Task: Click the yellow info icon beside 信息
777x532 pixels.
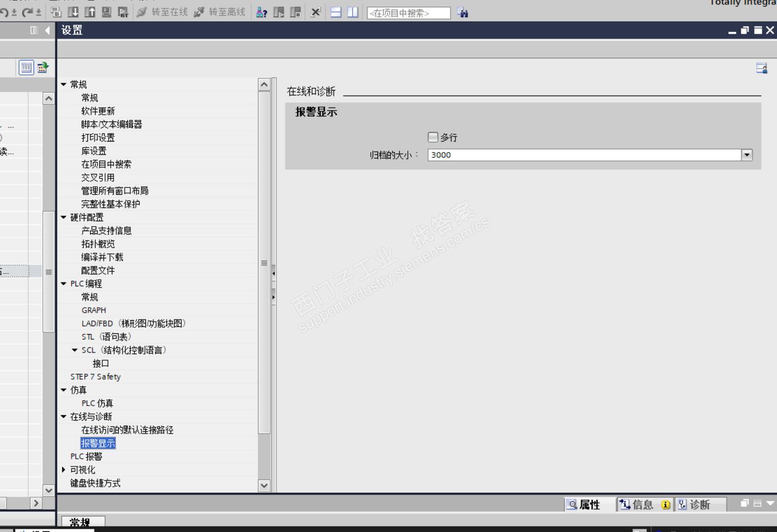Action: 666,505
